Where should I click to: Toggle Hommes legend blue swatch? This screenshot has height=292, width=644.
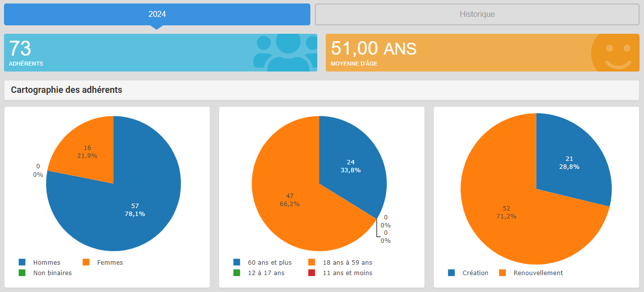[22, 262]
